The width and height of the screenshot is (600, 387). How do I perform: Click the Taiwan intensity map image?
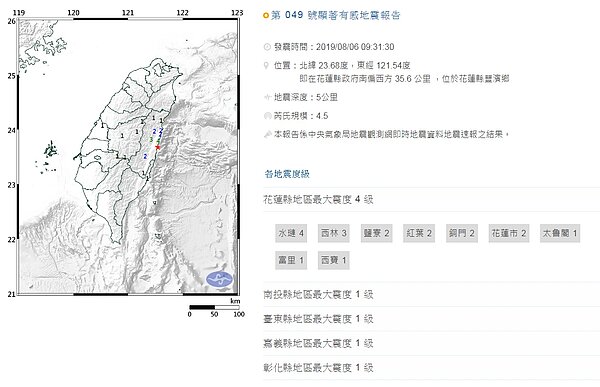[128, 157]
